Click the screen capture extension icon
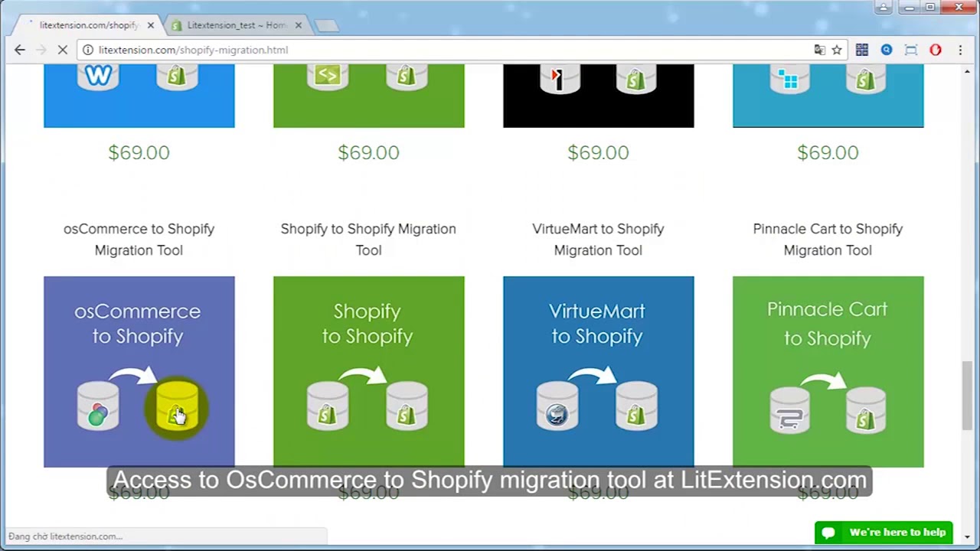 pyautogui.click(x=911, y=50)
